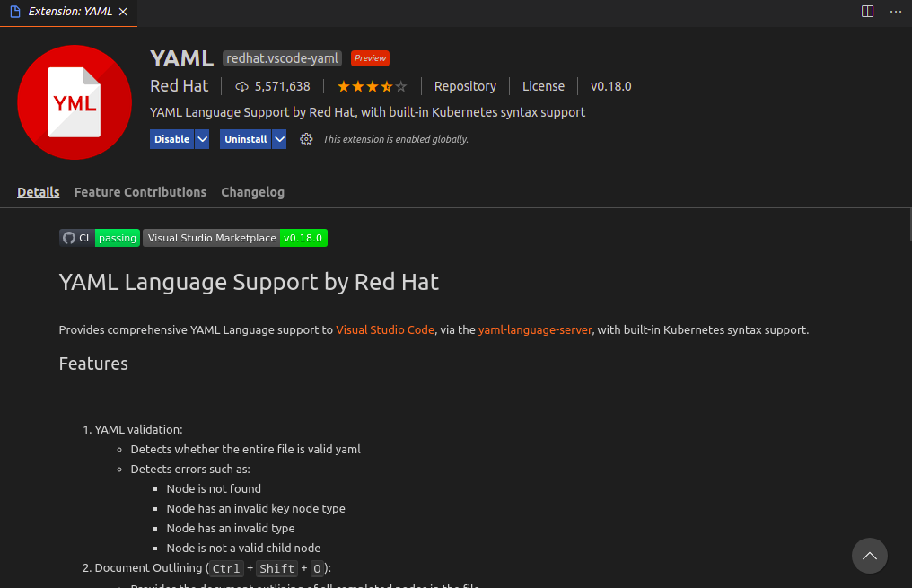The height and width of the screenshot is (588, 912).
Task: Switch to the Feature Contributions tab
Action: click(140, 192)
